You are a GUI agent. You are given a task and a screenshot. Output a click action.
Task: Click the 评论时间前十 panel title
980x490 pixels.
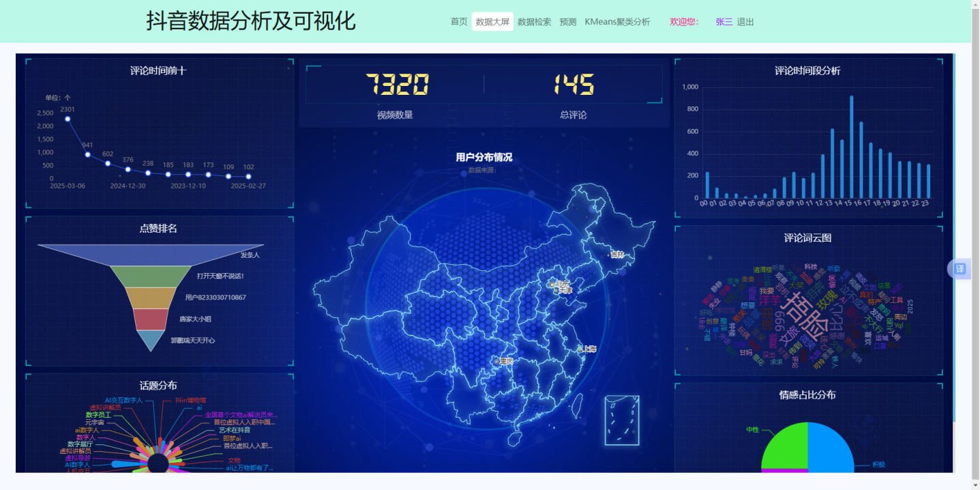[158, 70]
